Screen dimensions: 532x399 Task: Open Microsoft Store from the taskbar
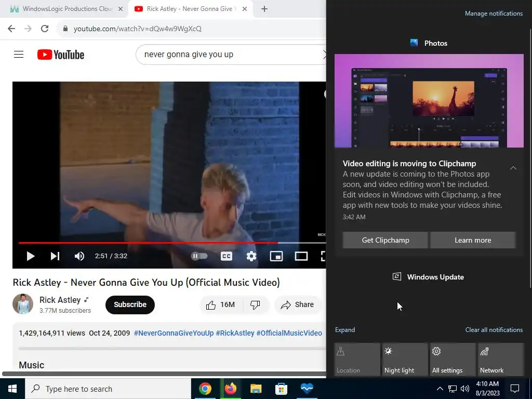coord(281,389)
